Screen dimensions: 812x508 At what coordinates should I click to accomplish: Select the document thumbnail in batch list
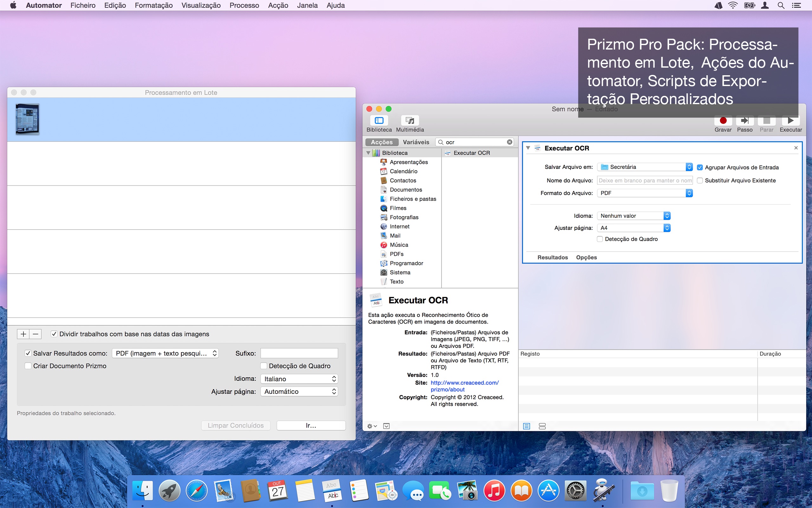coord(28,119)
